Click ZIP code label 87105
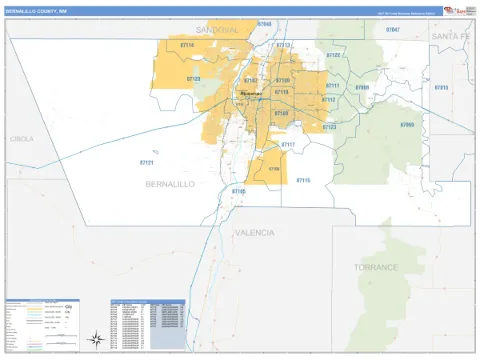This screenshot has height=360, width=480. coord(239,191)
